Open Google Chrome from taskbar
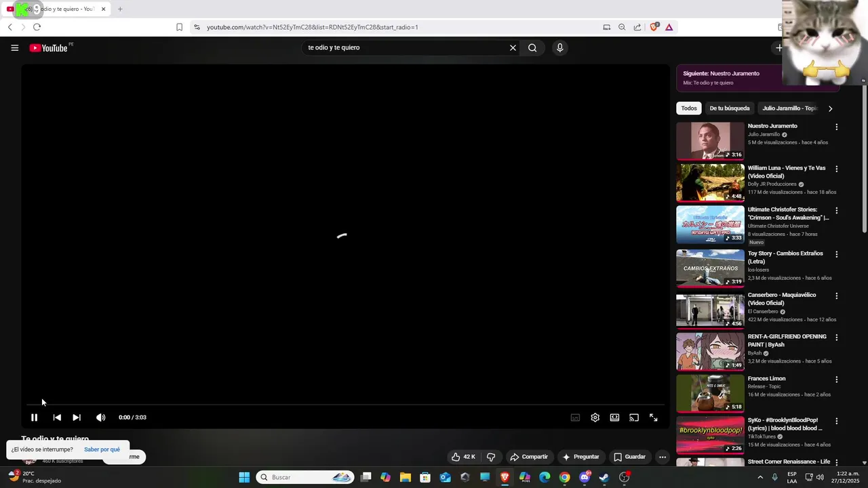The width and height of the screenshot is (868, 488). coord(564,477)
